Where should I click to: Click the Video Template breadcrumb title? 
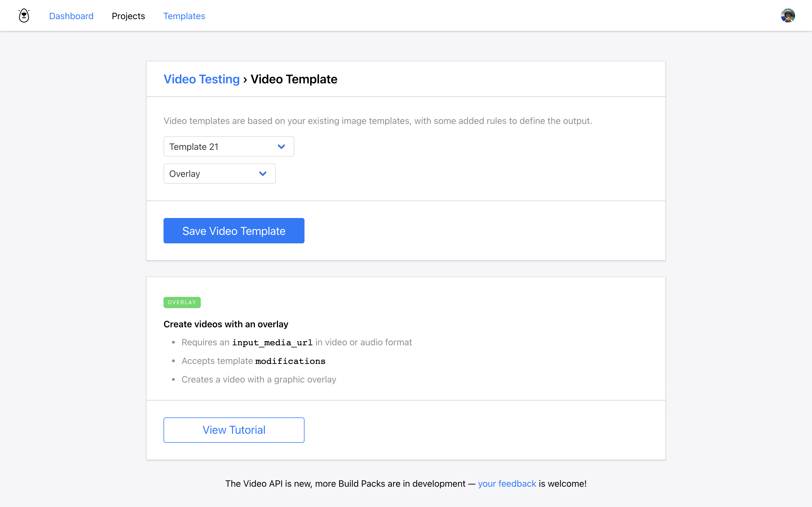coord(294,79)
